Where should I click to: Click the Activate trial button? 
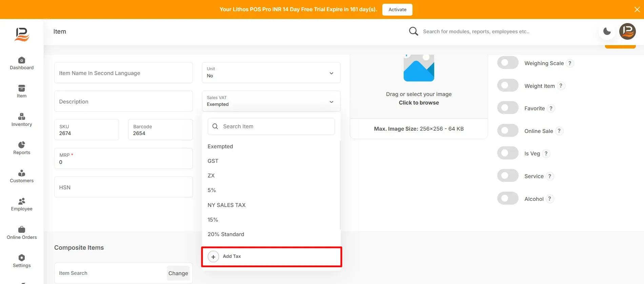click(397, 10)
